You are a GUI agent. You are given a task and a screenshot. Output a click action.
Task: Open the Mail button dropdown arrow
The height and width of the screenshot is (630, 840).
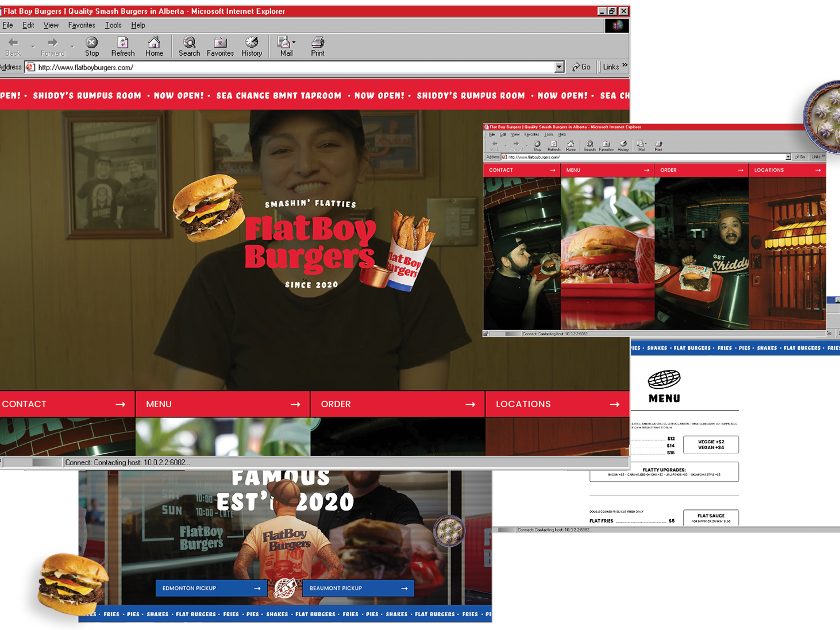click(x=294, y=42)
